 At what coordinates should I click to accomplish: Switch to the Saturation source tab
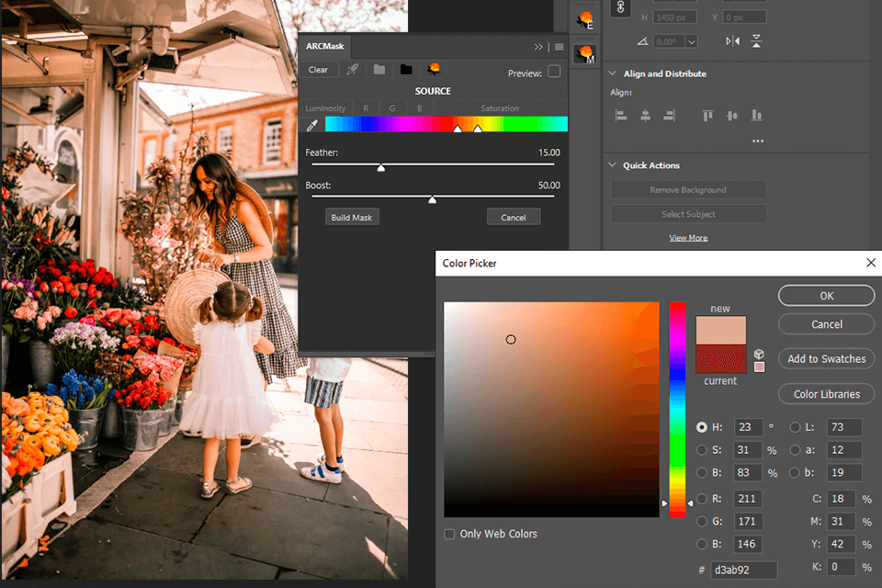point(500,108)
